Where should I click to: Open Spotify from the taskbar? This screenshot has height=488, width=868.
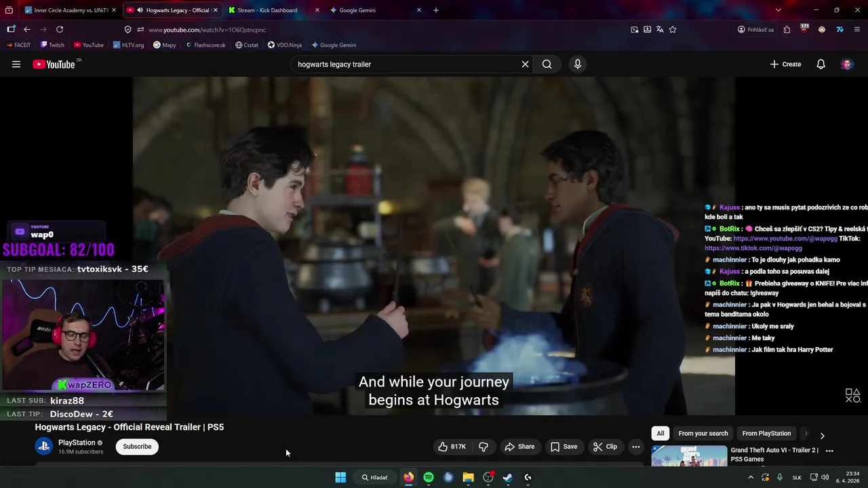point(429,477)
